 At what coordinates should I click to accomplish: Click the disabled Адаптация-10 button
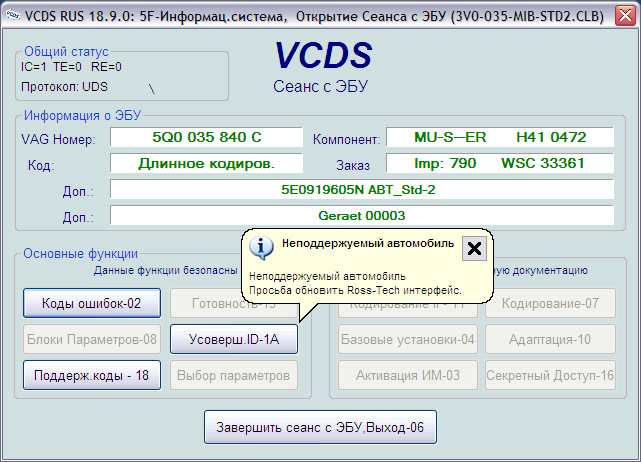point(550,339)
